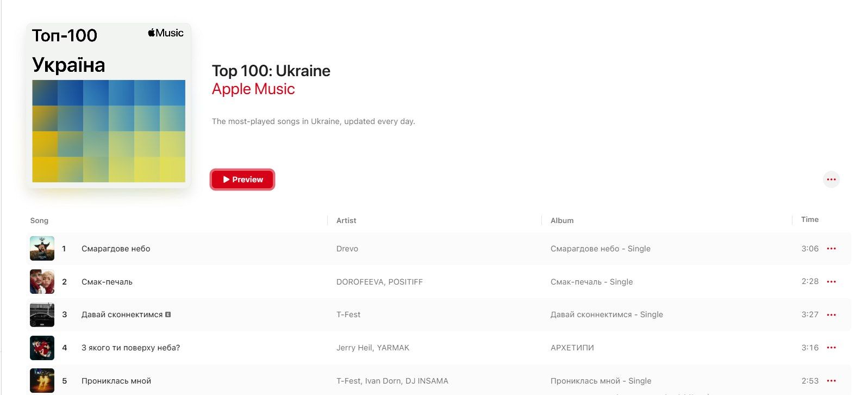Open more options for Смак-печаль

[x=831, y=282]
